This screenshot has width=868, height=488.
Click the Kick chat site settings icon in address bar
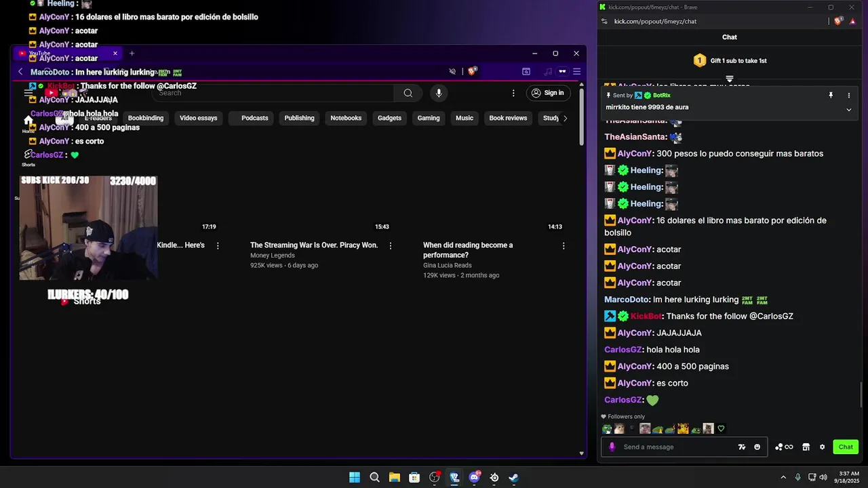[604, 21]
